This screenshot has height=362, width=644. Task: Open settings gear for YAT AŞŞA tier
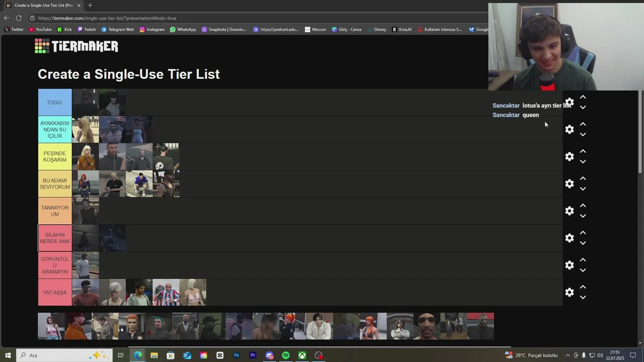[x=569, y=292]
